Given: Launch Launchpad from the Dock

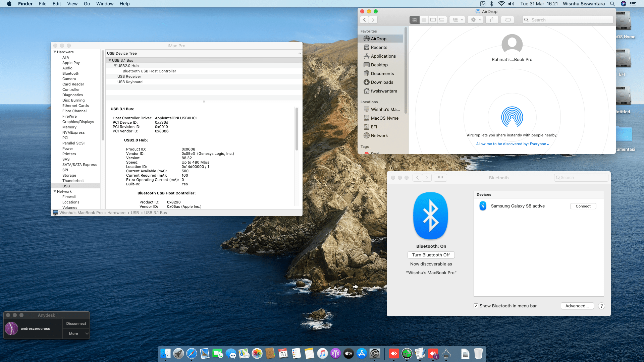Looking at the screenshot, I should click(x=178, y=353).
